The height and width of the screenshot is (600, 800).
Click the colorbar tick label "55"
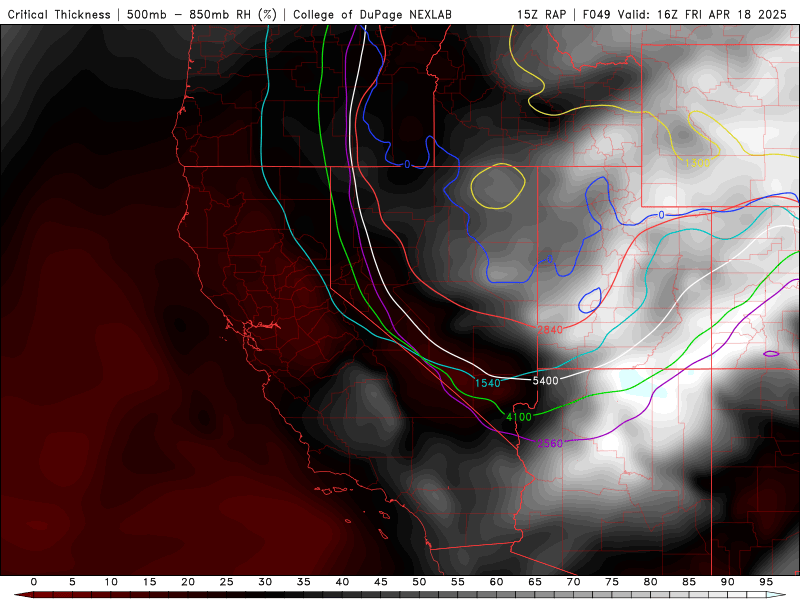[x=458, y=582]
